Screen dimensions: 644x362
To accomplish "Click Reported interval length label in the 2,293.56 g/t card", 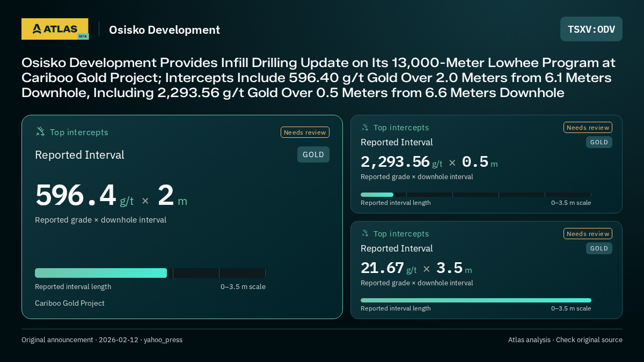I will click(396, 203).
